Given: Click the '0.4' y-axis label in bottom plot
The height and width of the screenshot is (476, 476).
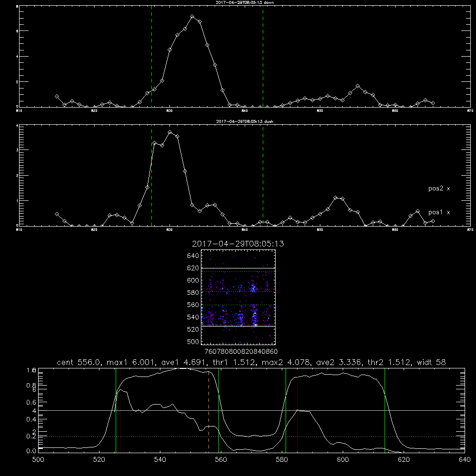Looking at the screenshot, I should 31,419.
